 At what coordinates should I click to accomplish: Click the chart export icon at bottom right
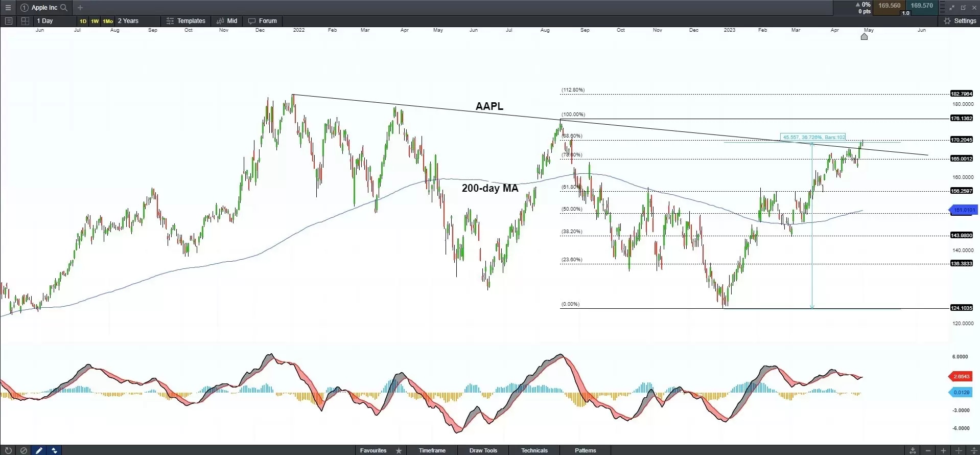tap(913, 450)
